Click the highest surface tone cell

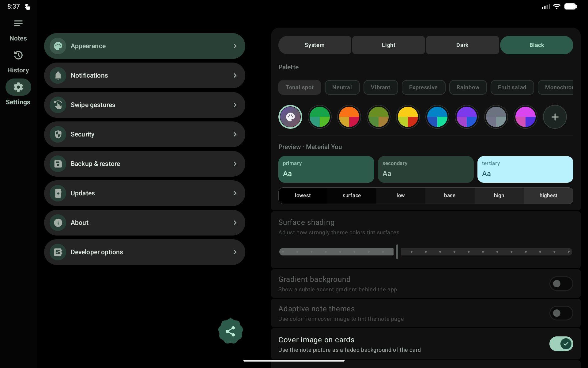click(x=548, y=196)
